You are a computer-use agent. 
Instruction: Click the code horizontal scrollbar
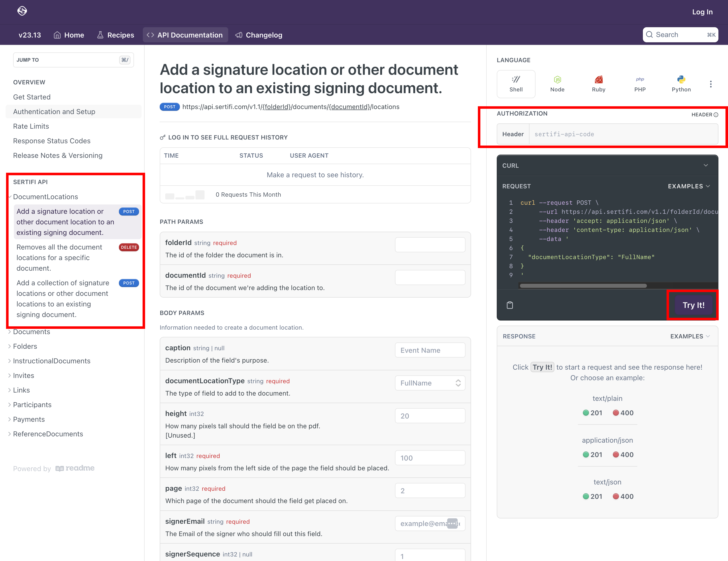583,286
